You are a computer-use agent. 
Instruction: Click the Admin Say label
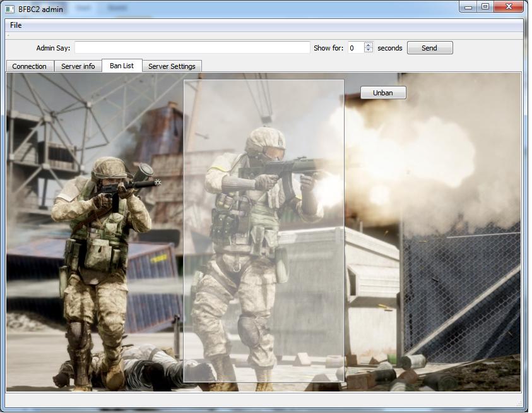click(53, 48)
